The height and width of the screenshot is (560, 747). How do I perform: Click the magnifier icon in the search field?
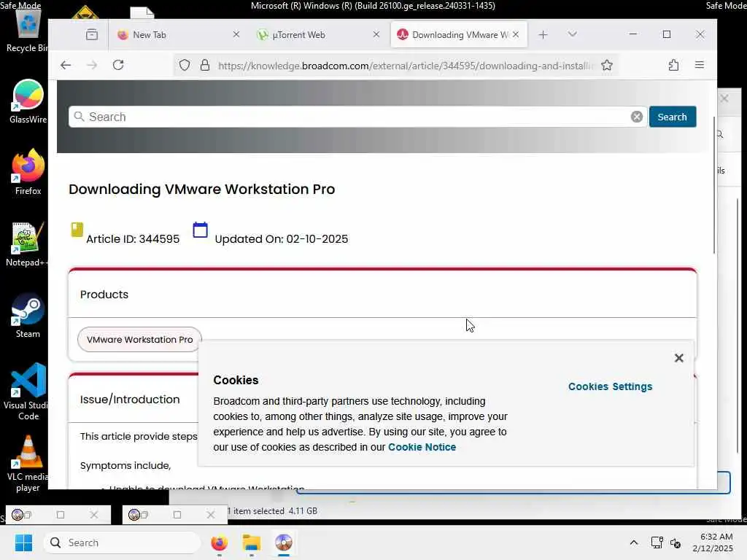pyautogui.click(x=79, y=117)
